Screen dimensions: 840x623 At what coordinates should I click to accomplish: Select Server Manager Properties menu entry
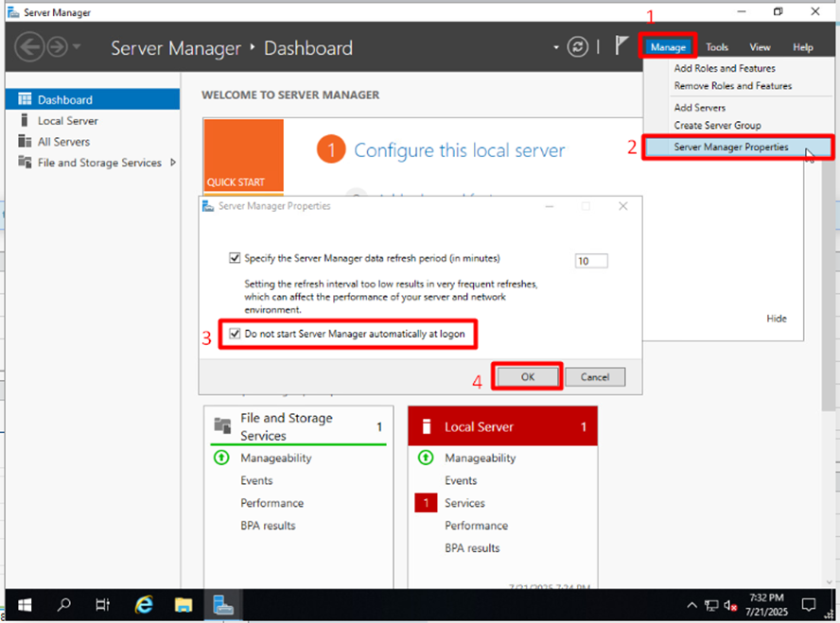tap(730, 147)
